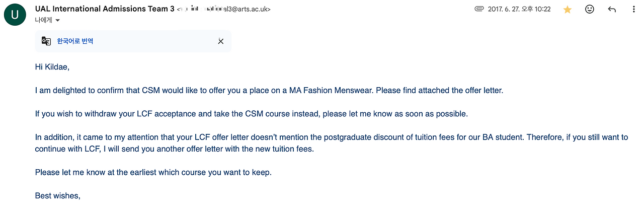Toggle the star on this email

point(568,9)
